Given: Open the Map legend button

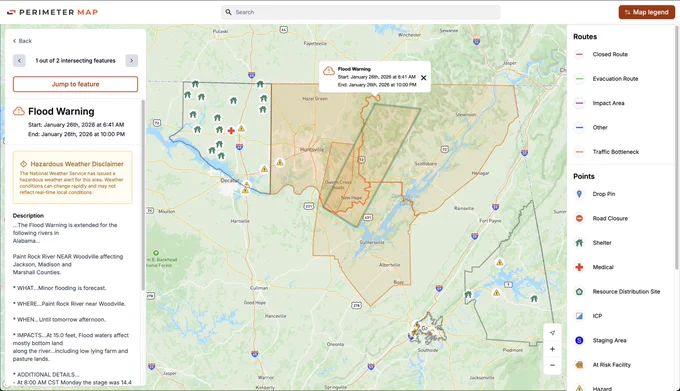Looking at the screenshot, I should [x=646, y=12].
